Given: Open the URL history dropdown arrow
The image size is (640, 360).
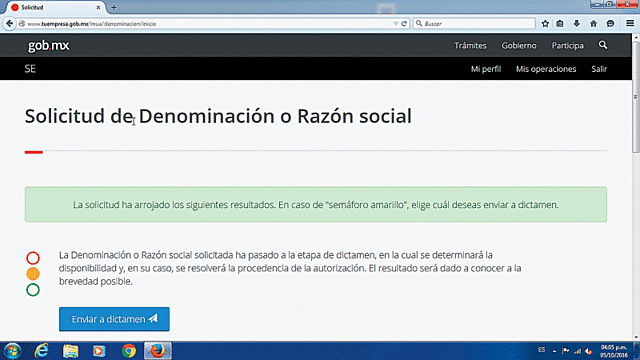Looking at the screenshot, I should tap(396, 24).
